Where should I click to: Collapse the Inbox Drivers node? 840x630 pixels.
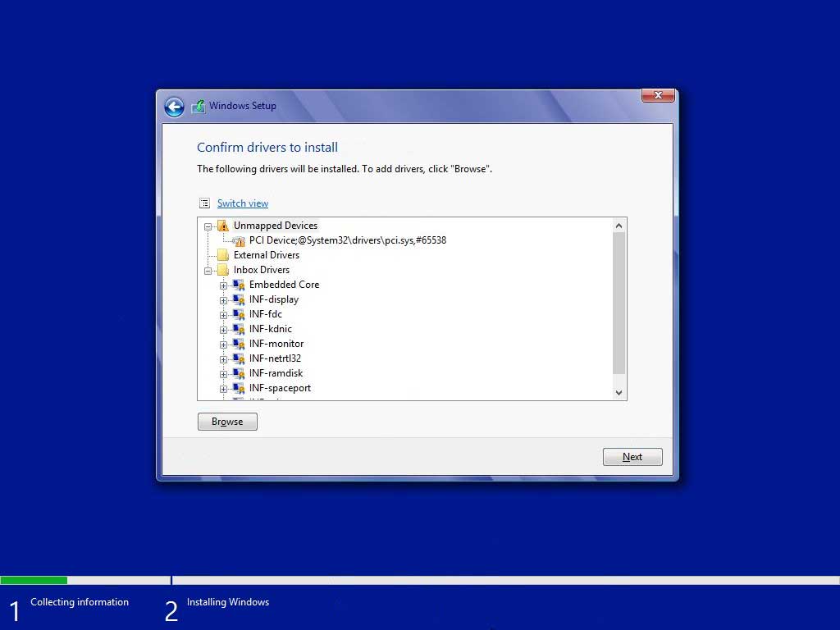tap(208, 271)
